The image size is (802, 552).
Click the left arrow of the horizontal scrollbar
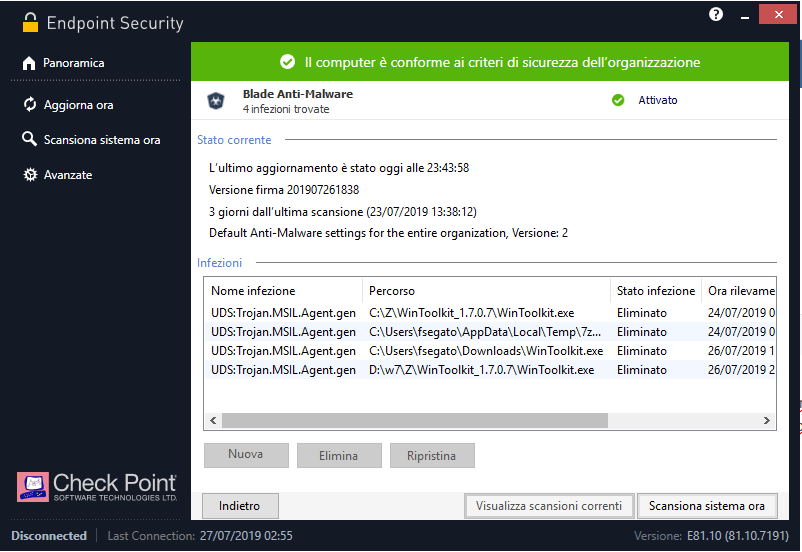click(213, 421)
